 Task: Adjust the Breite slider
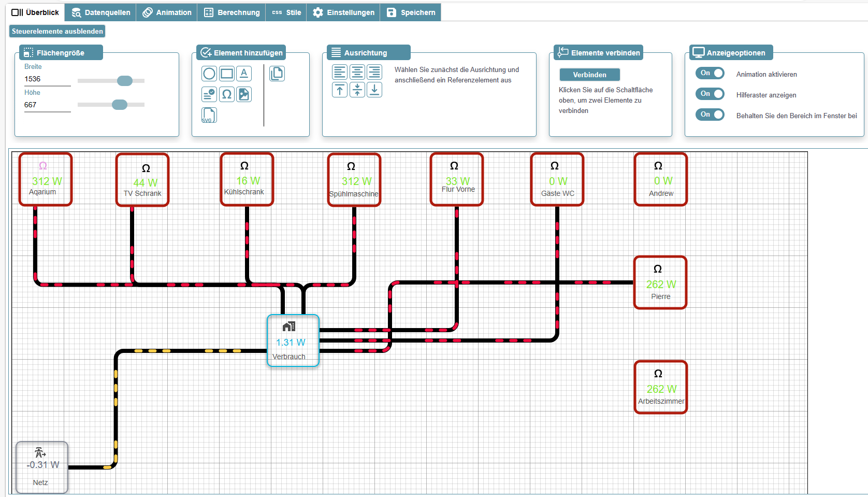coord(125,81)
